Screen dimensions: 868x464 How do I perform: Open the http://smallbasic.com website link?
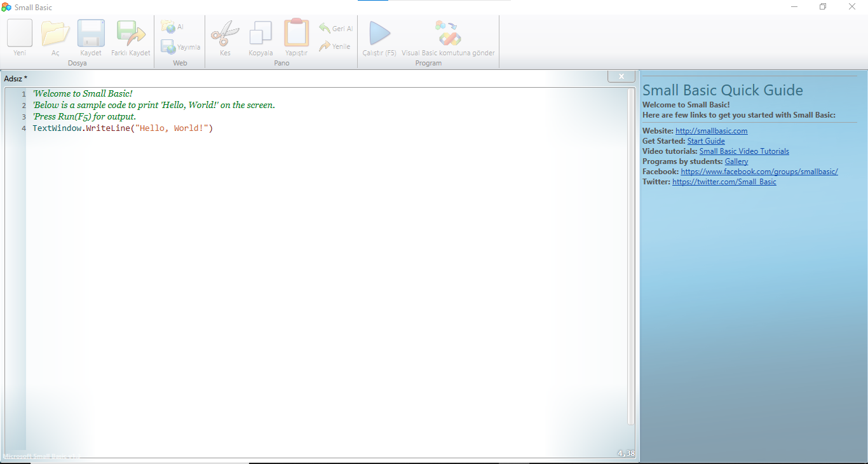[712, 131]
